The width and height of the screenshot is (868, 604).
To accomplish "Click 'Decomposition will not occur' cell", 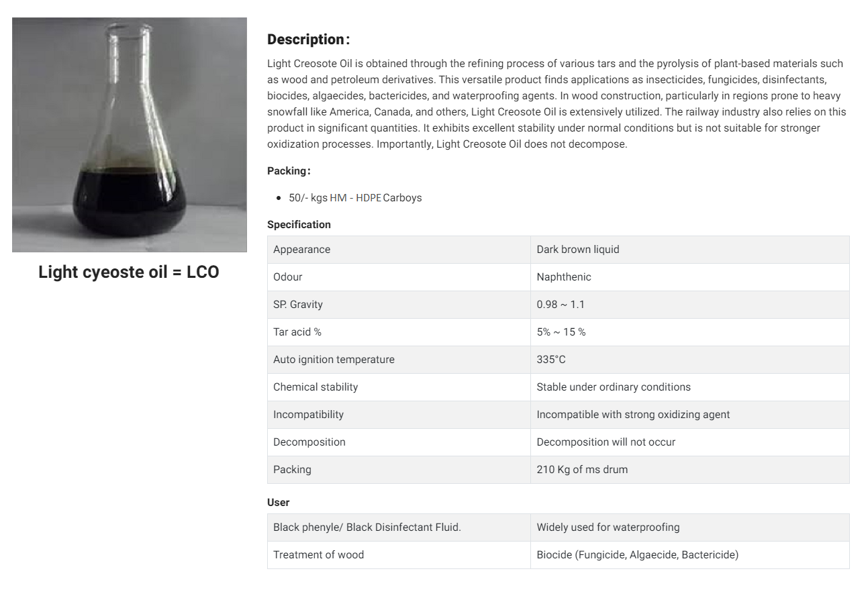I will coord(690,442).
